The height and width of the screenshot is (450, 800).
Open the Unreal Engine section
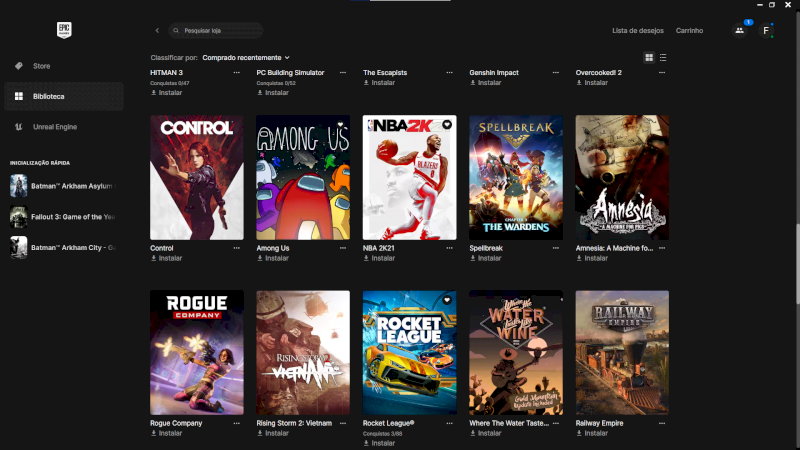(x=64, y=127)
